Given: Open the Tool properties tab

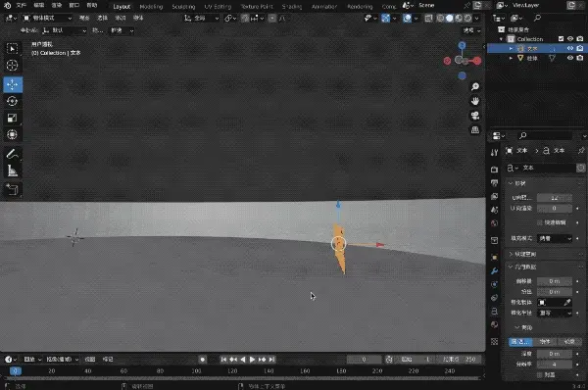Looking at the screenshot, I should [x=494, y=152].
